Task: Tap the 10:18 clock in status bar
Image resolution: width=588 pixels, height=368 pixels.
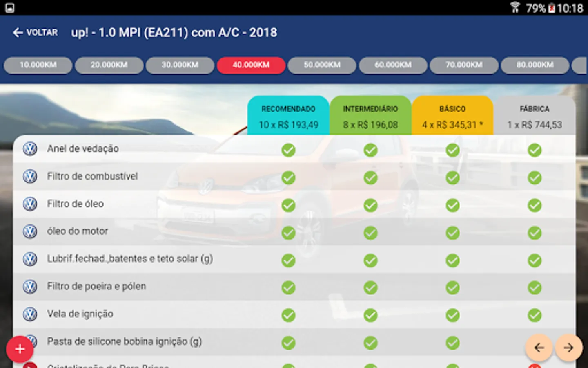Action: point(570,8)
